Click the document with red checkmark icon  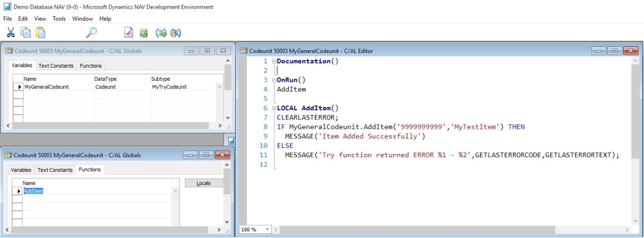coord(128,33)
